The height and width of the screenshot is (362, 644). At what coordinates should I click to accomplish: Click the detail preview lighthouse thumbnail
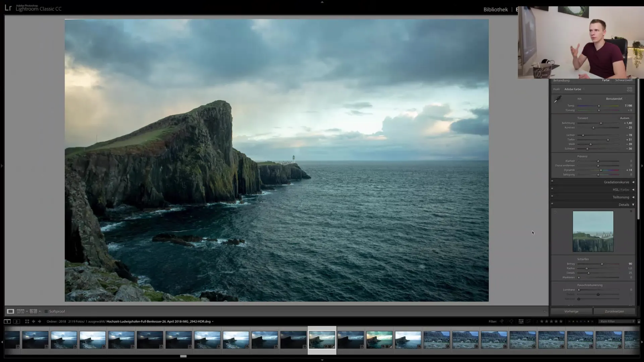(x=593, y=232)
